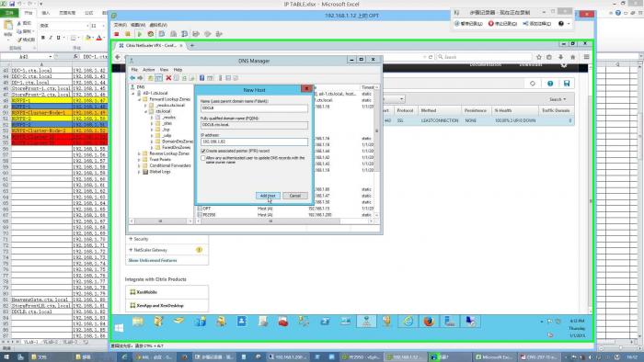Click XenMobile integration link

(x=146, y=292)
